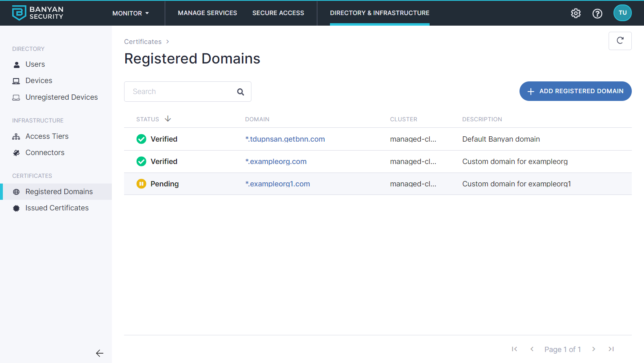The height and width of the screenshot is (363, 644).
Task: Open Issued Certificates in the sidebar
Action: (57, 208)
